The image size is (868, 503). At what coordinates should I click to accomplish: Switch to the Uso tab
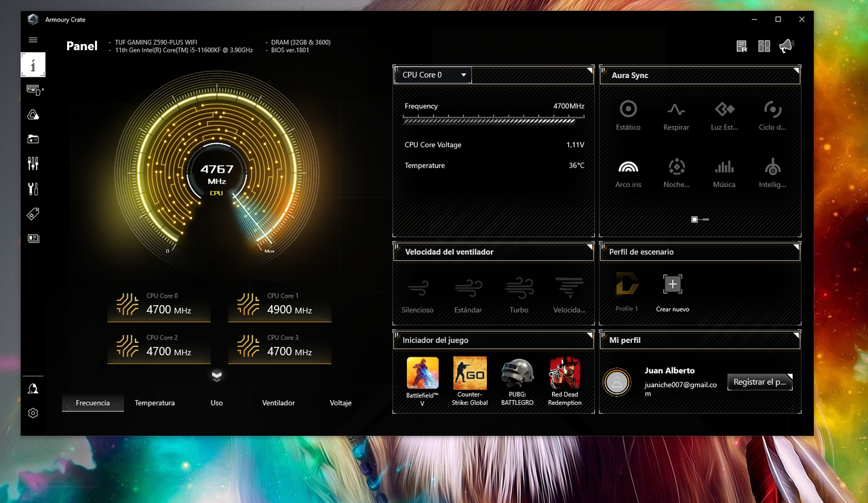[x=216, y=403]
